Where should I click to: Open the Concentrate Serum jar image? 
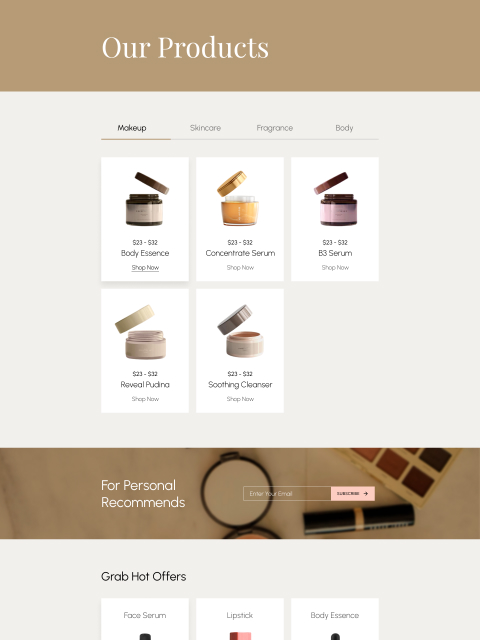pyautogui.click(x=239, y=198)
